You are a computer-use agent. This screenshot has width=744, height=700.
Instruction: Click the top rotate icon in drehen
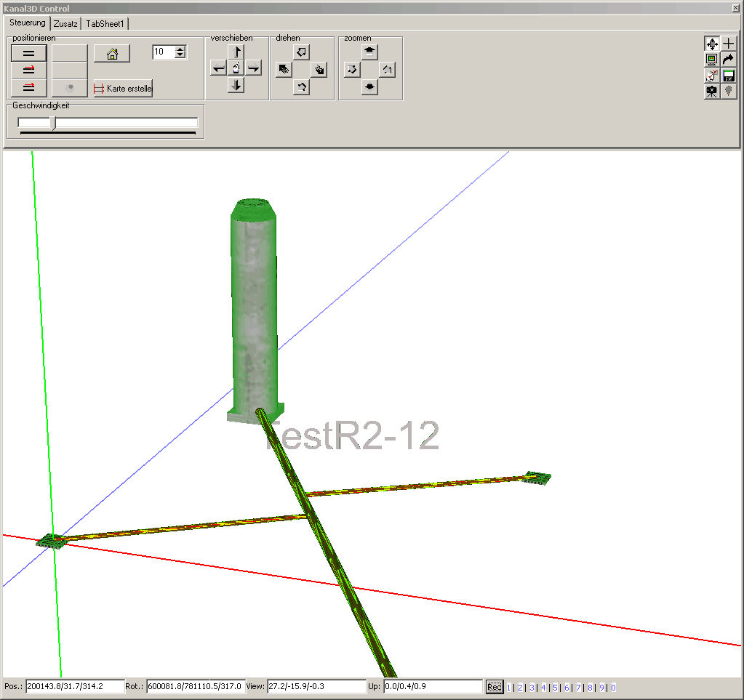pos(302,52)
